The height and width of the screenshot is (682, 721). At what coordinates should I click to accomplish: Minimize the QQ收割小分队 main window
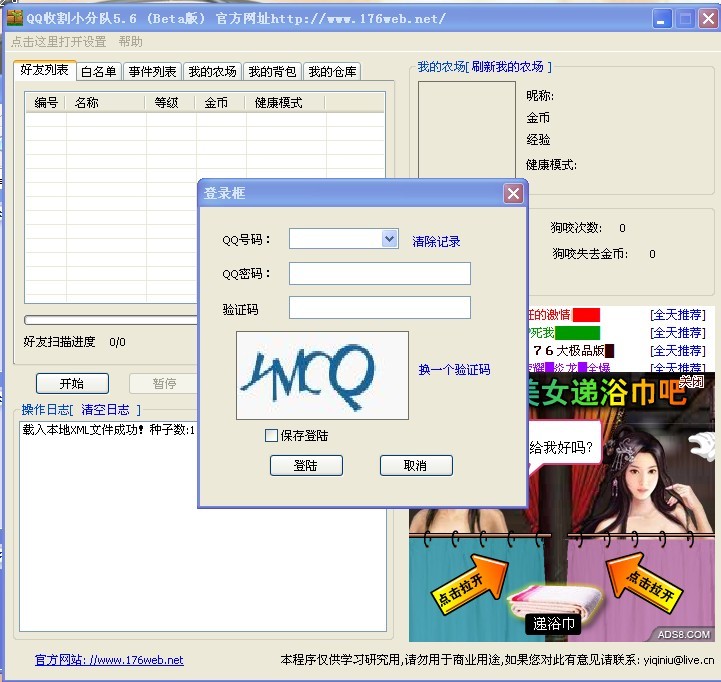[x=662, y=19]
